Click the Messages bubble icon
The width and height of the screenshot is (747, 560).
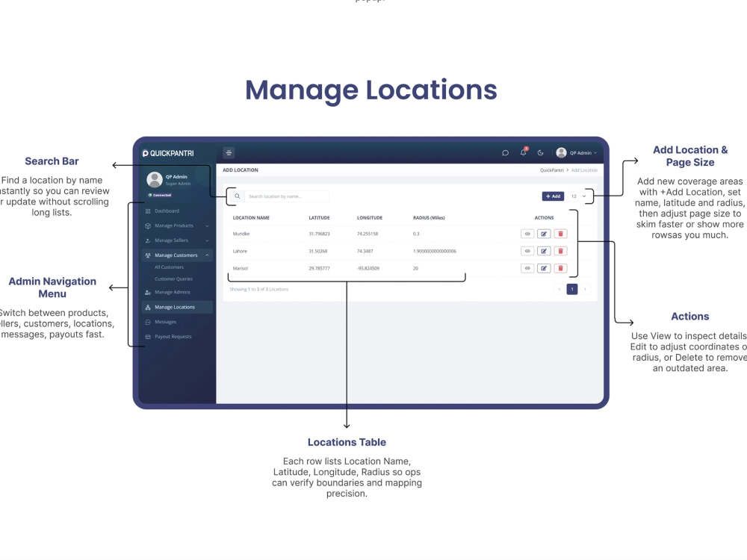(x=148, y=322)
